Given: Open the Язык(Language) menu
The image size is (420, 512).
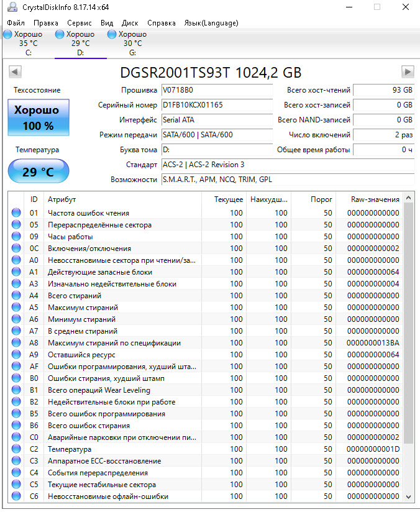Looking at the screenshot, I should pos(211,23).
